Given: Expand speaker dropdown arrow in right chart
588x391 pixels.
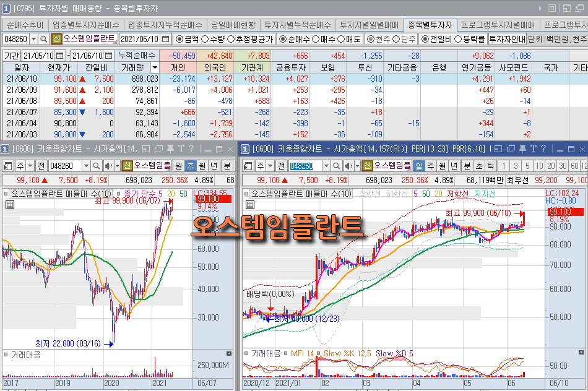Looking at the screenshot, I should pos(357,166).
